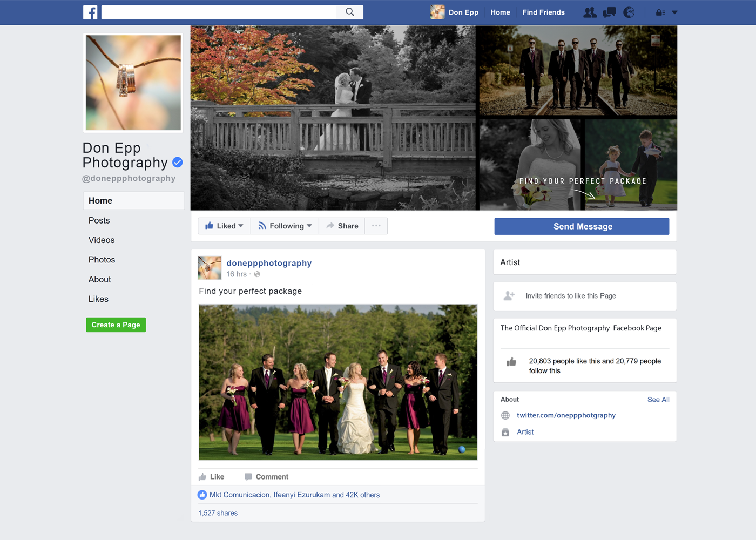Share the page with Share button
The height and width of the screenshot is (540, 756).
coord(342,226)
